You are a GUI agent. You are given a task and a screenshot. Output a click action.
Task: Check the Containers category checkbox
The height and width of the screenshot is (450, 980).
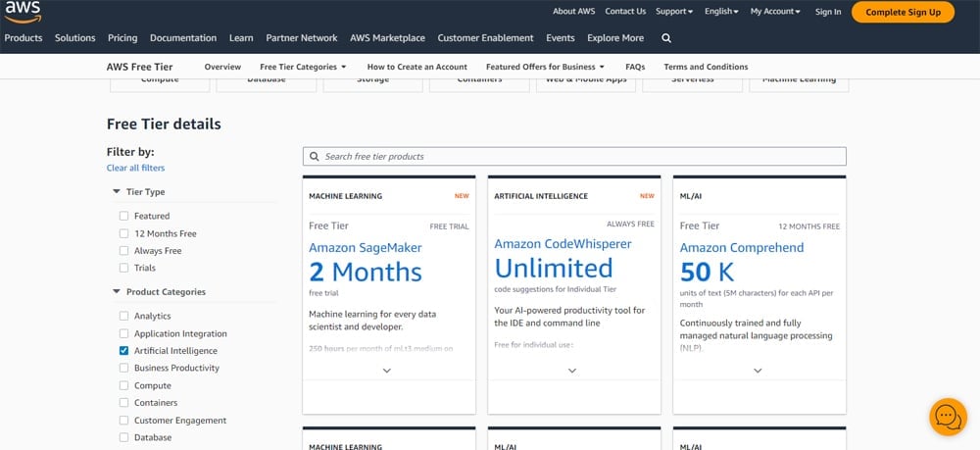[x=123, y=403]
